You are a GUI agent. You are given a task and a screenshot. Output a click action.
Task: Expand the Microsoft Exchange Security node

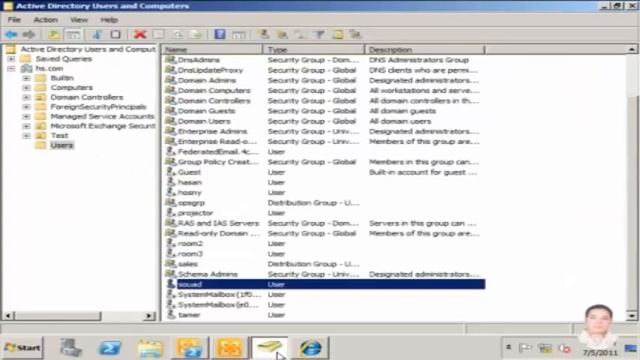[x=27, y=126]
